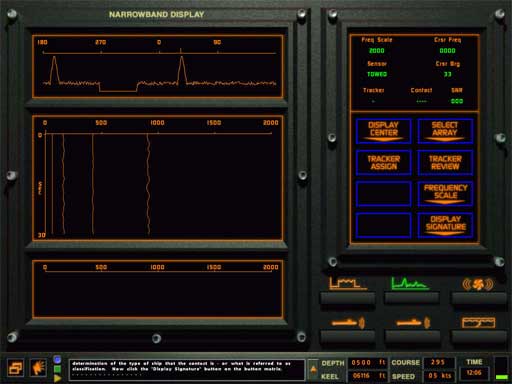Toggle the small blue round indicator

coord(57,359)
